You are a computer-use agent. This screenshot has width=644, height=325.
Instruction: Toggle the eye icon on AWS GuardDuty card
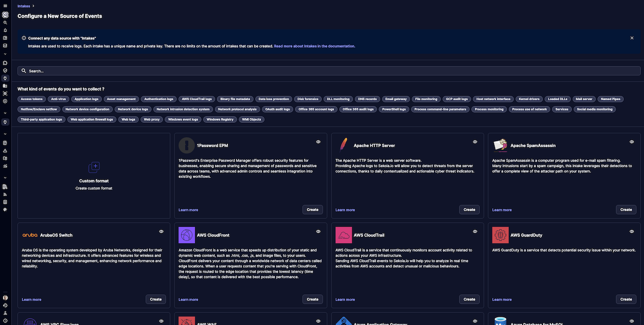[632, 232]
